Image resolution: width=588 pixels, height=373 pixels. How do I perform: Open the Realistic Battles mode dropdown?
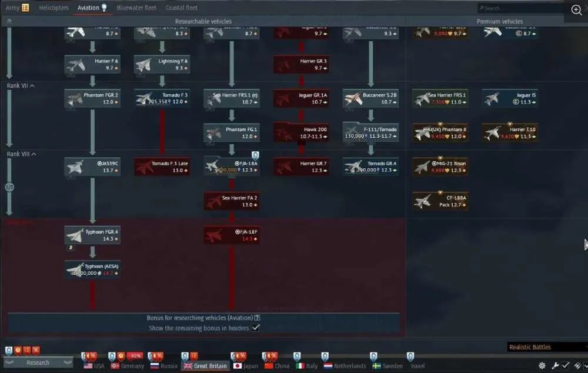(x=547, y=347)
